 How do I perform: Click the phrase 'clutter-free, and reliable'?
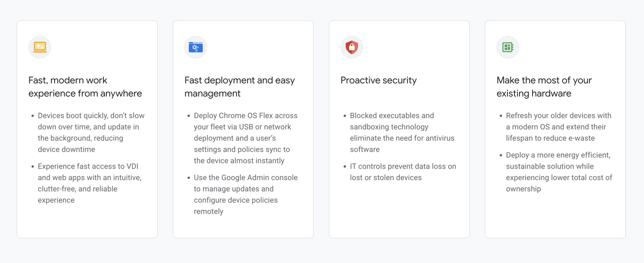77,189
